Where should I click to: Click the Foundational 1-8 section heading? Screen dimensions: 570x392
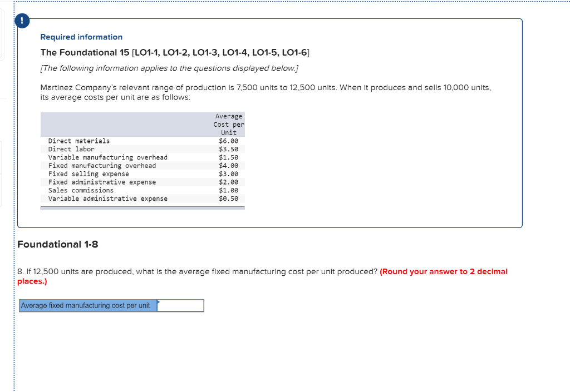click(x=57, y=244)
